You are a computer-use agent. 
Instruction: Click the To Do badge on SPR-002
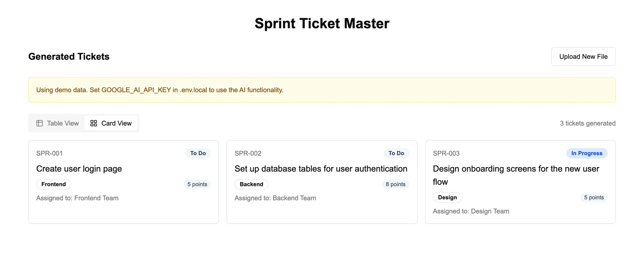coord(396,153)
